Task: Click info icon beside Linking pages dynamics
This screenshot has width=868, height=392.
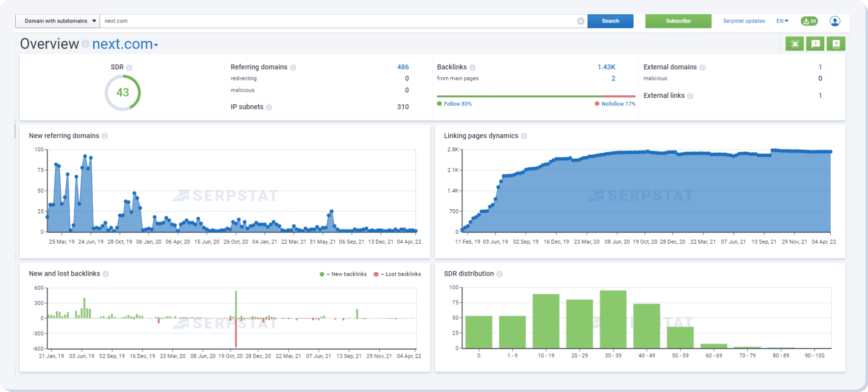Action: tap(524, 136)
